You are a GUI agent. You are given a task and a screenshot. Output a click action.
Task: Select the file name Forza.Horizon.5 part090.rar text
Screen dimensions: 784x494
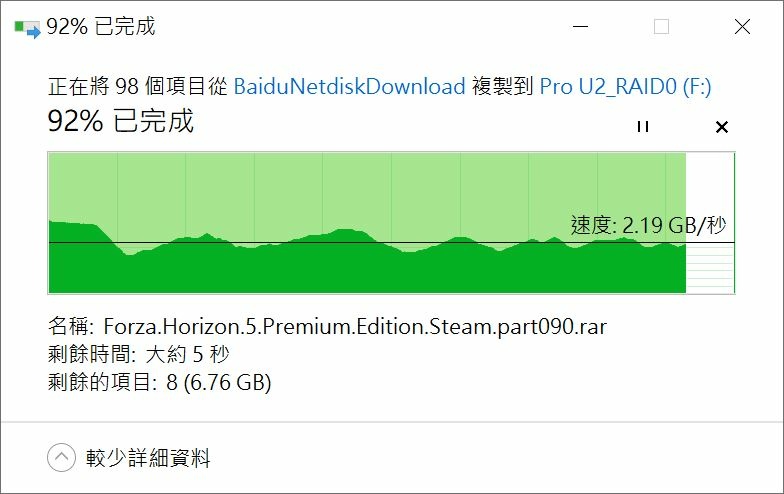pos(355,326)
